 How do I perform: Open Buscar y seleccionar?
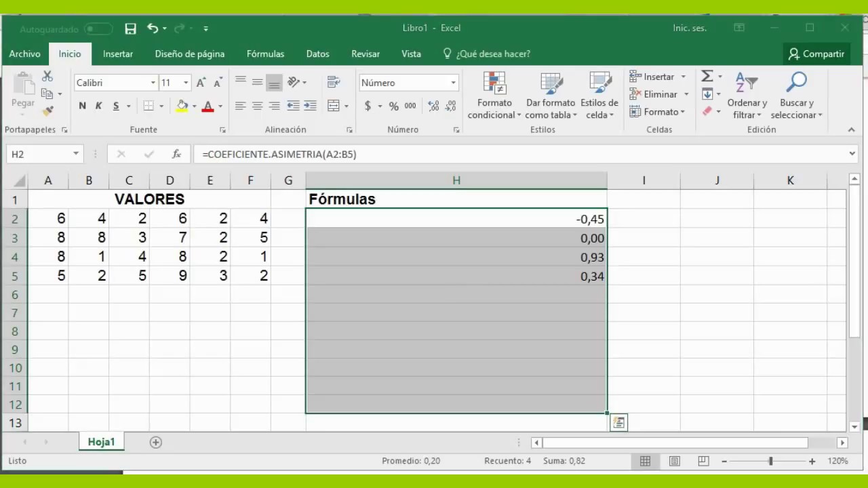point(796,96)
